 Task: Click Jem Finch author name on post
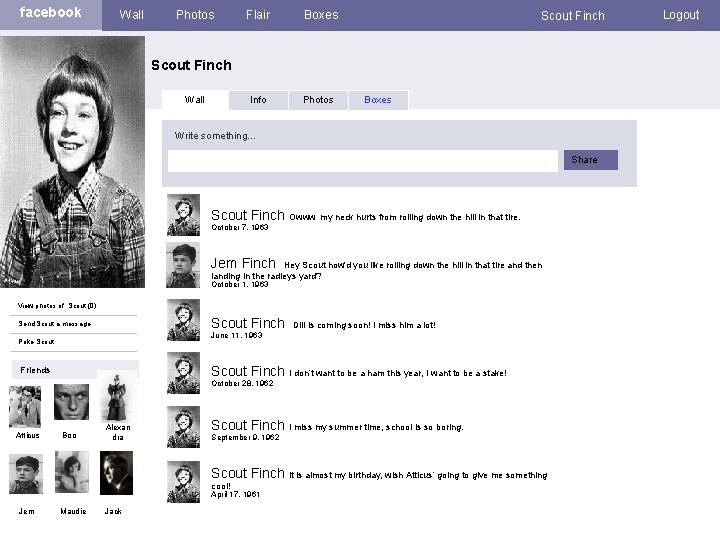point(243,263)
